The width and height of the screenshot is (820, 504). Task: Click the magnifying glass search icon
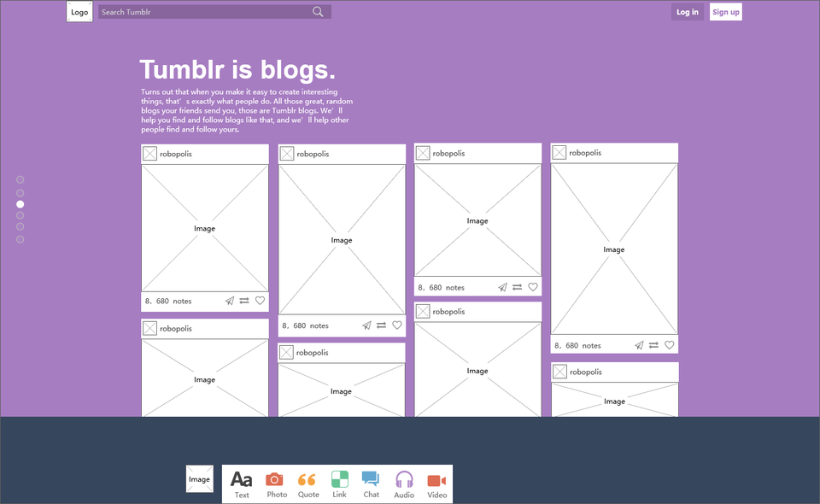pos(318,11)
